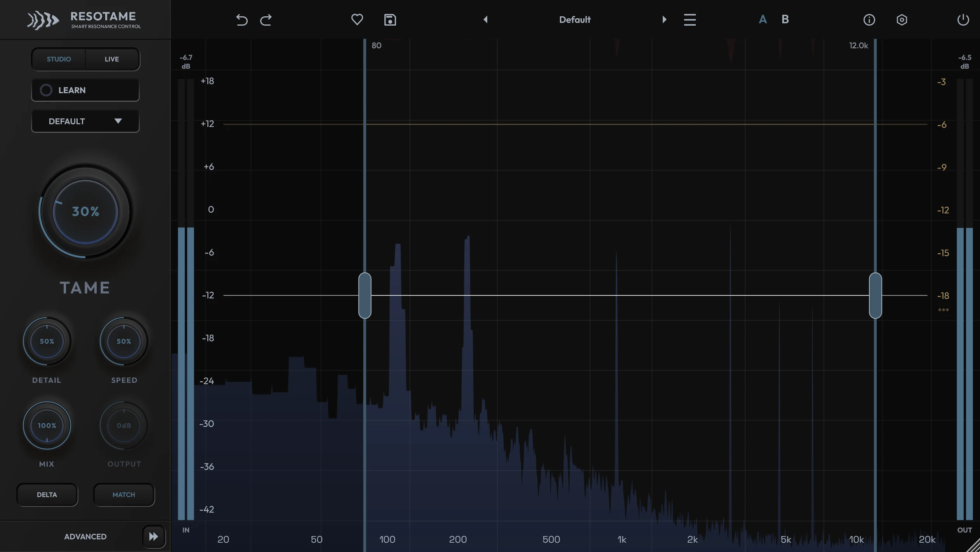Save the preset with the disk icon

[x=390, y=19]
